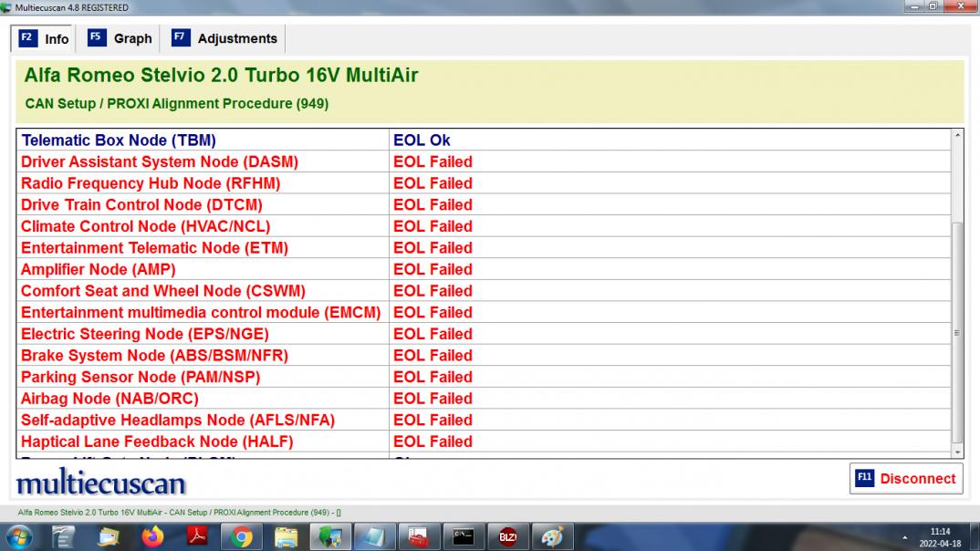The height and width of the screenshot is (551, 980).
Task: Open Adobe Reader from the taskbar
Action: point(197,536)
